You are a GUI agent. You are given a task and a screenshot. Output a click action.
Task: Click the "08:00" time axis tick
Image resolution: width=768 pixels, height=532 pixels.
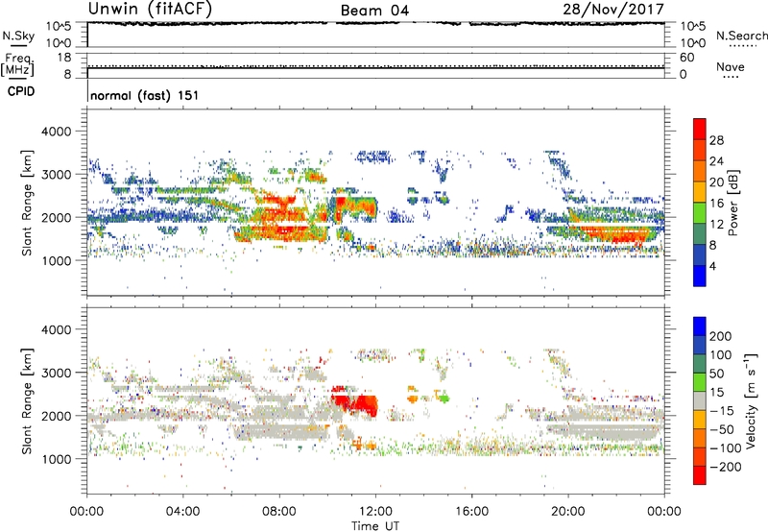pos(279,512)
